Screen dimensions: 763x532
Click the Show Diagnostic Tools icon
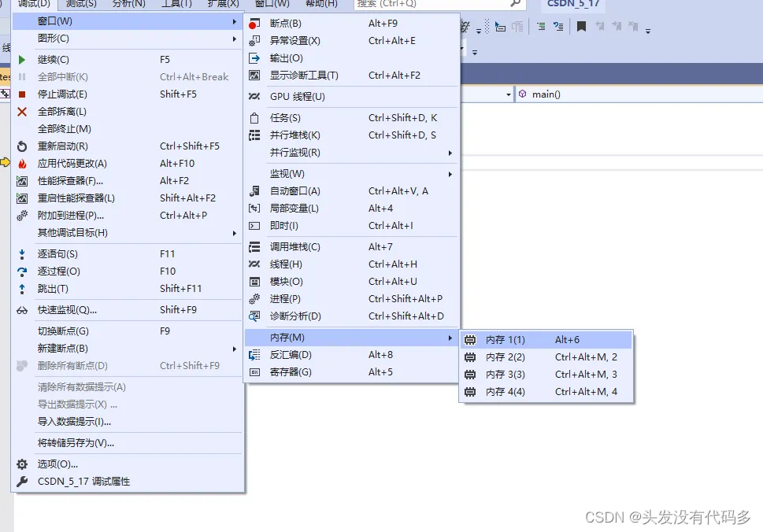(254, 76)
